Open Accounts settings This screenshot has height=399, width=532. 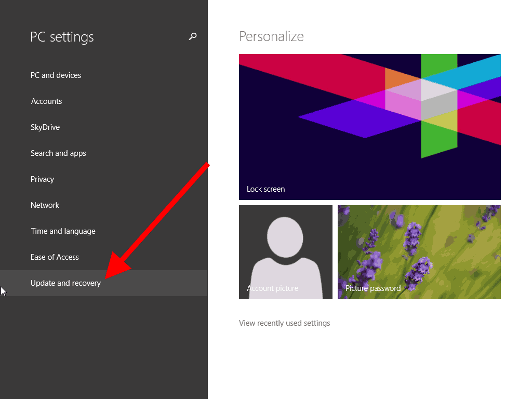(x=46, y=101)
